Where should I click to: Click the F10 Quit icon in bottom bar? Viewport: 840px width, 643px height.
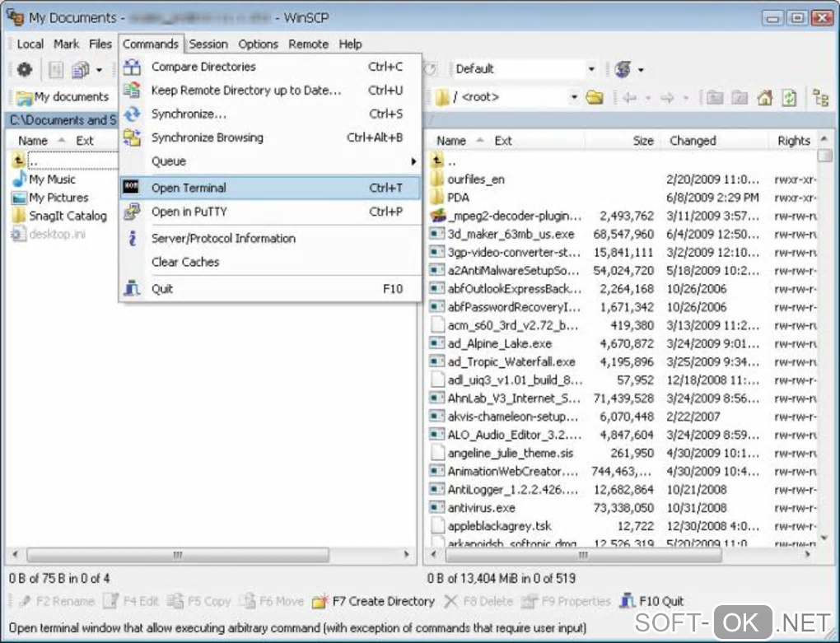click(x=628, y=601)
